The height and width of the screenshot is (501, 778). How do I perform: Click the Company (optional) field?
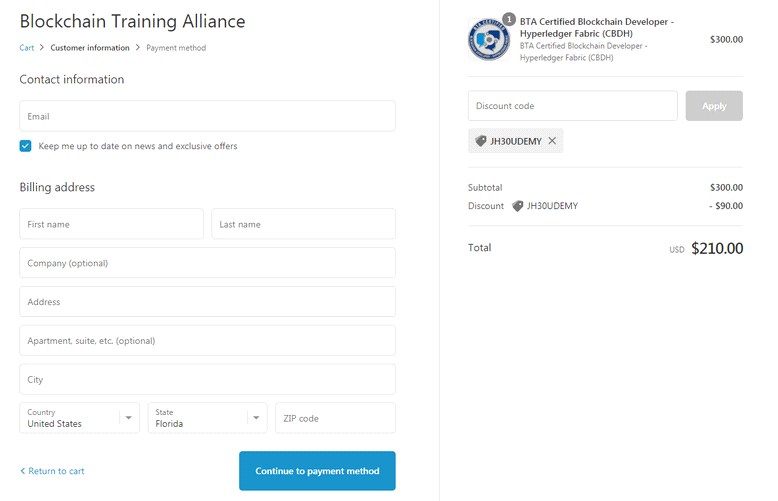207,263
